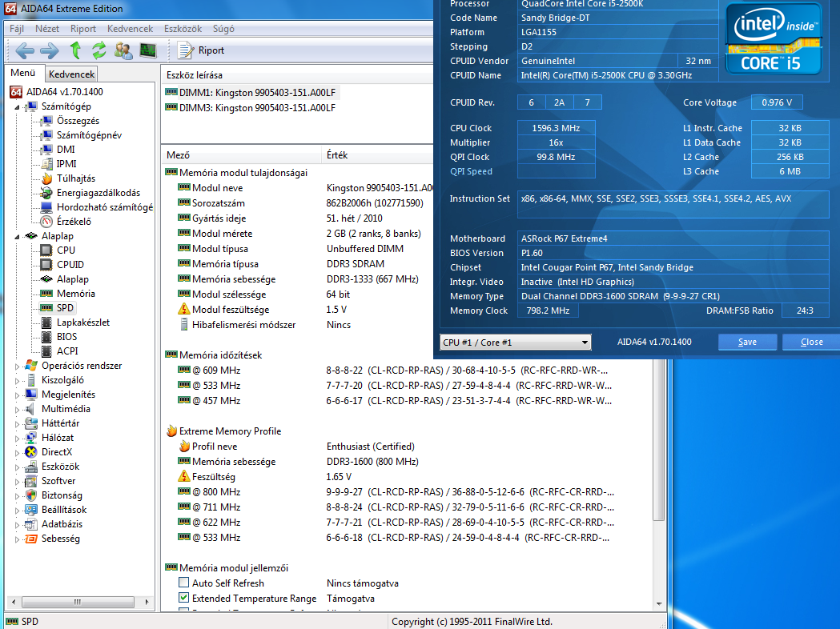Expand the Operációs rendszer node
The height and width of the screenshot is (629, 840).
tap(17, 367)
